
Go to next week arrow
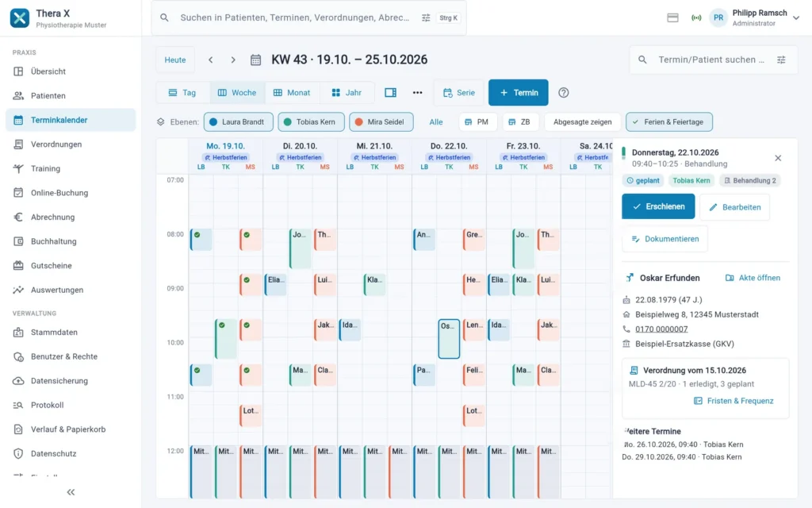coord(233,60)
